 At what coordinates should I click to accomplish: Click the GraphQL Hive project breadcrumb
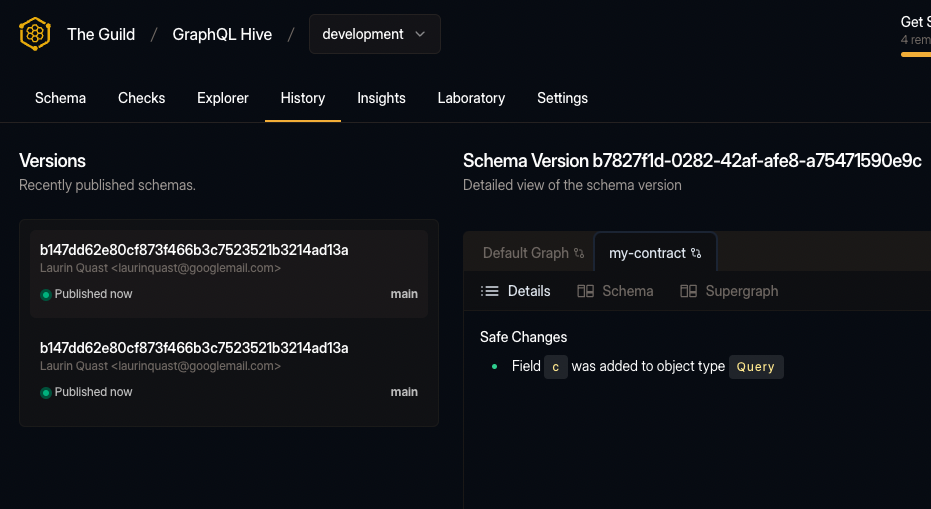point(222,34)
